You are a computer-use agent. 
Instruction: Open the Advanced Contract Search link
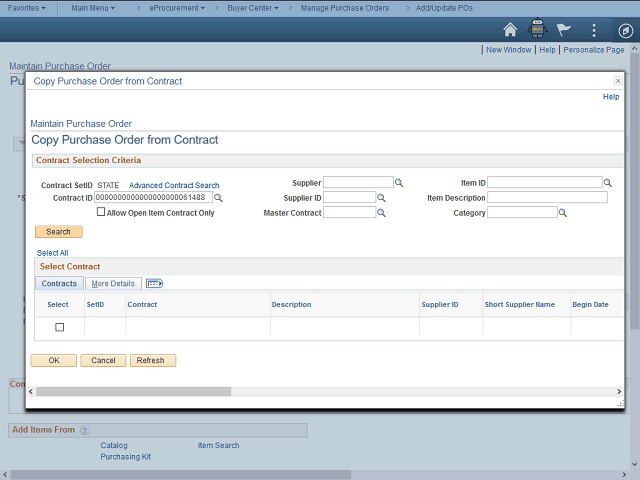pyautogui.click(x=174, y=185)
